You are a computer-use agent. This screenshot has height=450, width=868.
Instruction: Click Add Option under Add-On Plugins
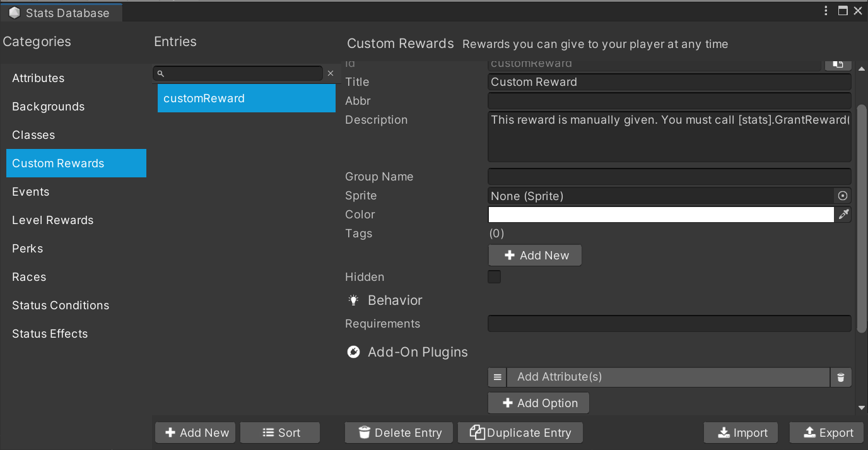[x=539, y=403]
